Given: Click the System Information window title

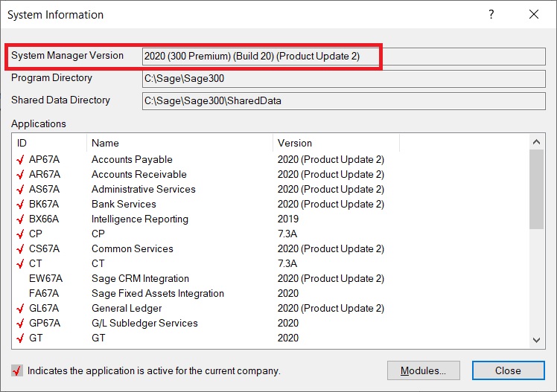Looking at the screenshot, I should [x=55, y=15].
